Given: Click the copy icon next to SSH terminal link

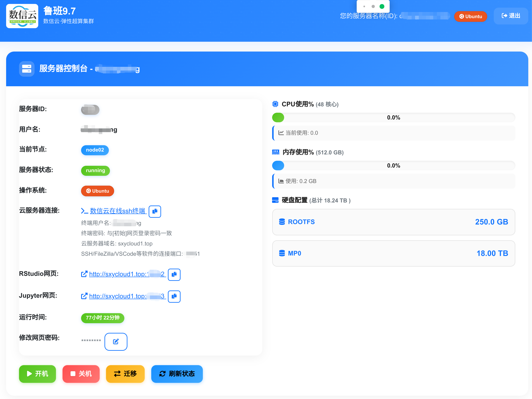Looking at the screenshot, I should [155, 211].
